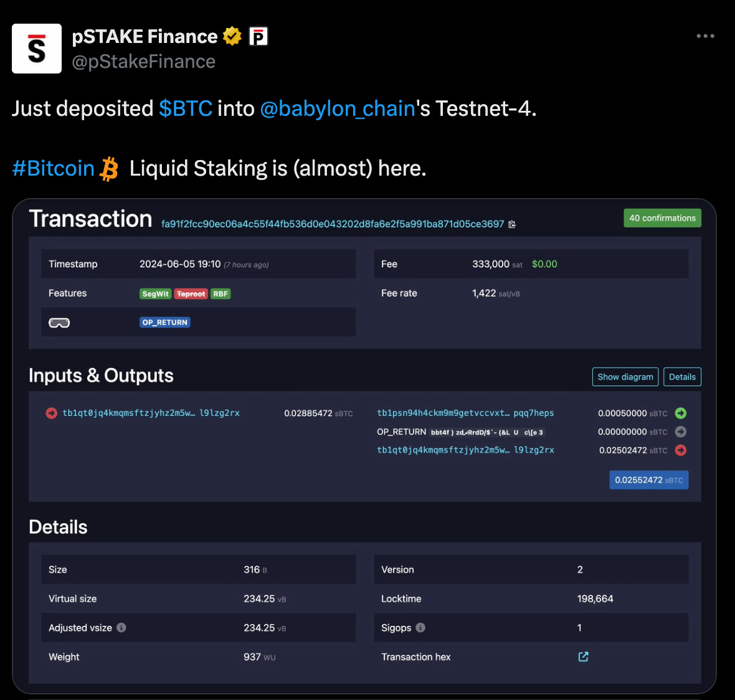
Task: Open the transaction hash link
Action: (333, 224)
